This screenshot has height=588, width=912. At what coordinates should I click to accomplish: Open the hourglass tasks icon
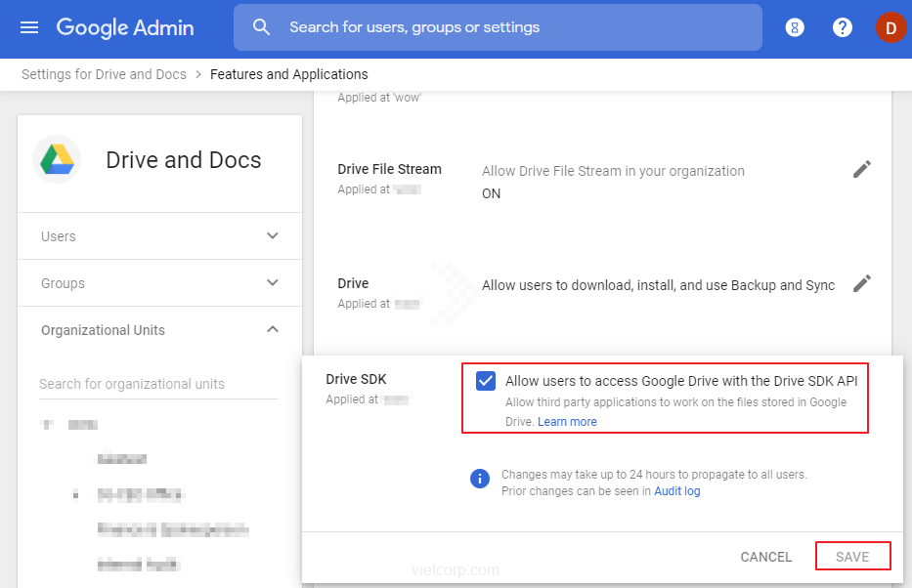[x=796, y=27]
